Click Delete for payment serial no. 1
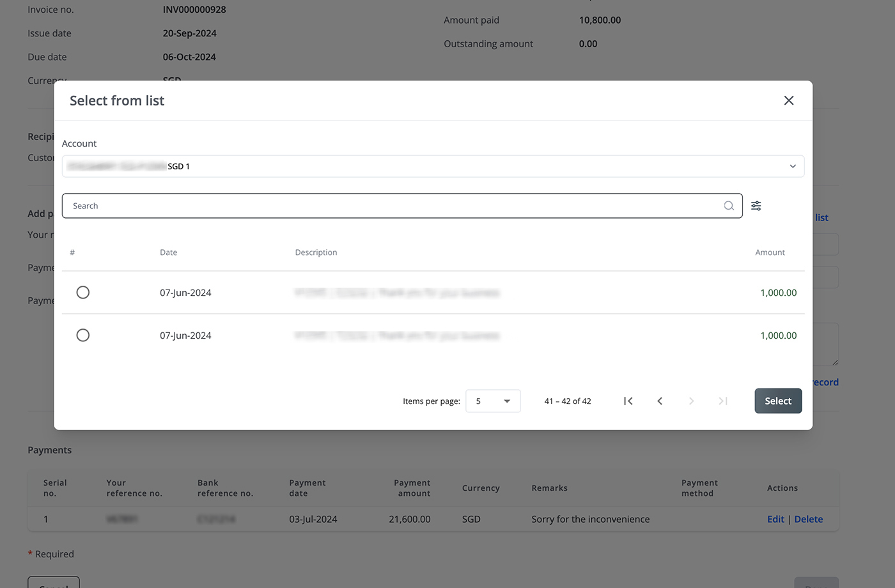Screen dimensions: 895x588 tap(809, 519)
